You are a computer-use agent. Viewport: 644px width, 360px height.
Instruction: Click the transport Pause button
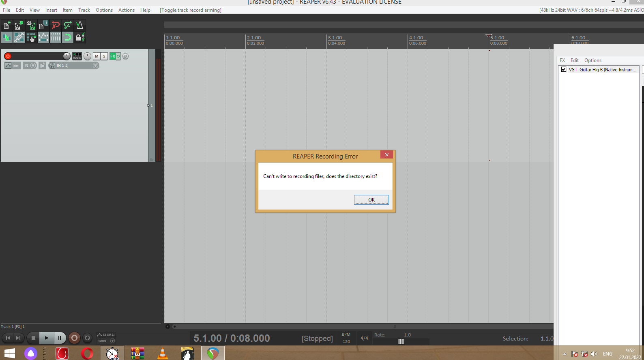coord(60,338)
